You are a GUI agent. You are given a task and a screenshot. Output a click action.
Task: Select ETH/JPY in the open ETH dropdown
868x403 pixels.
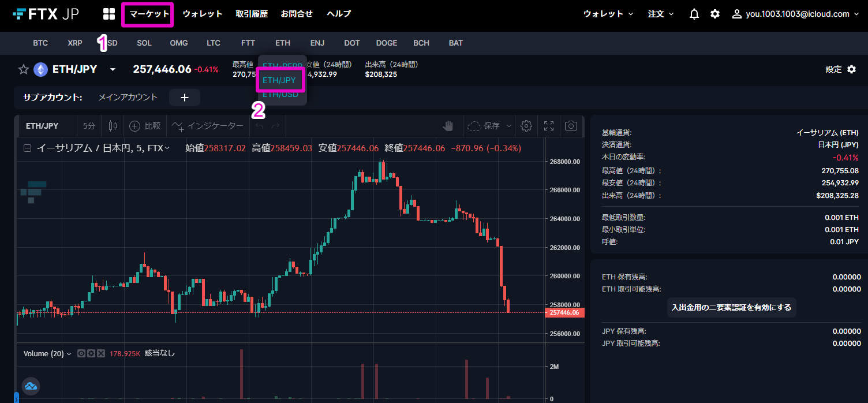279,80
